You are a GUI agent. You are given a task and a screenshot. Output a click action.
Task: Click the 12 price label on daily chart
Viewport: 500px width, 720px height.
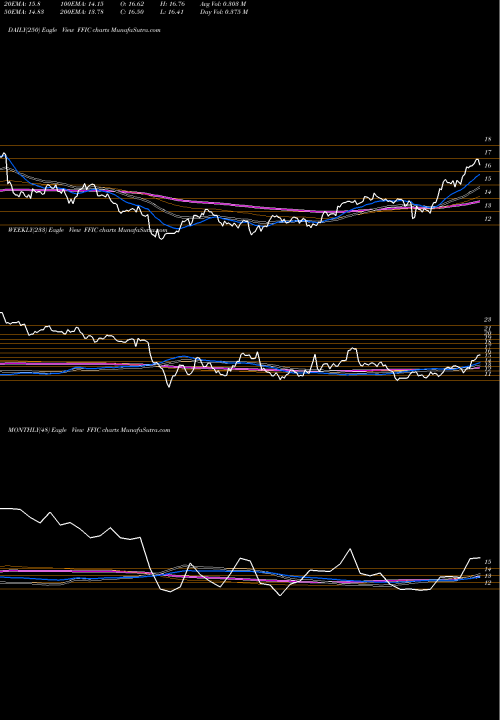coord(488,219)
